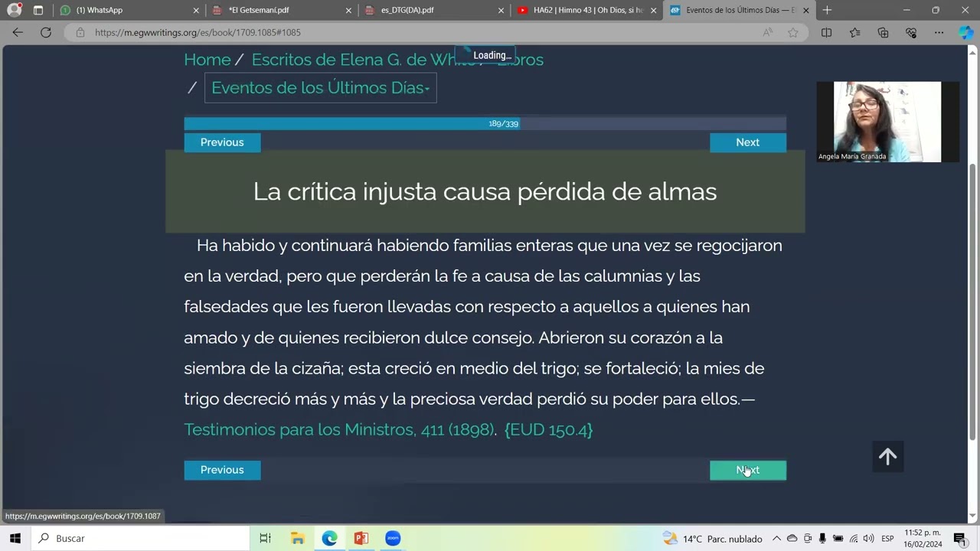This screenshot has height=551, width=980.
Task: Click the bottom Next button
Action: [x=747, y=470]
